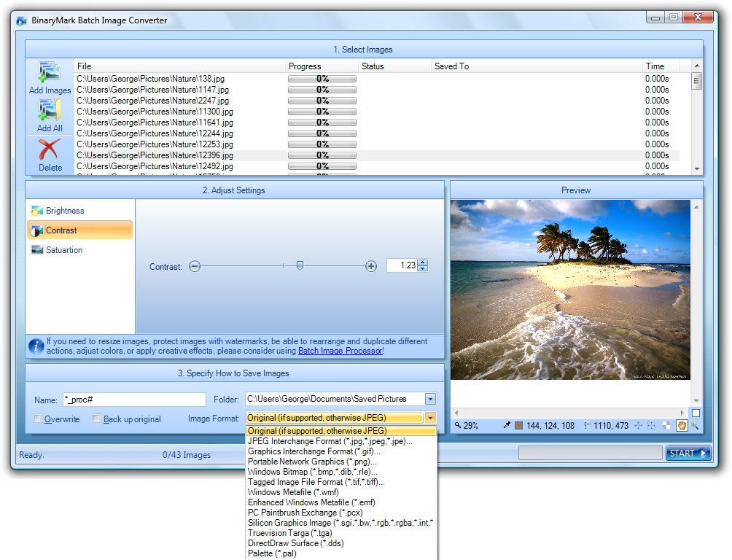Click the Contrast slider handle
Viewport: 732px width, 560px height.
click(300, 266)
